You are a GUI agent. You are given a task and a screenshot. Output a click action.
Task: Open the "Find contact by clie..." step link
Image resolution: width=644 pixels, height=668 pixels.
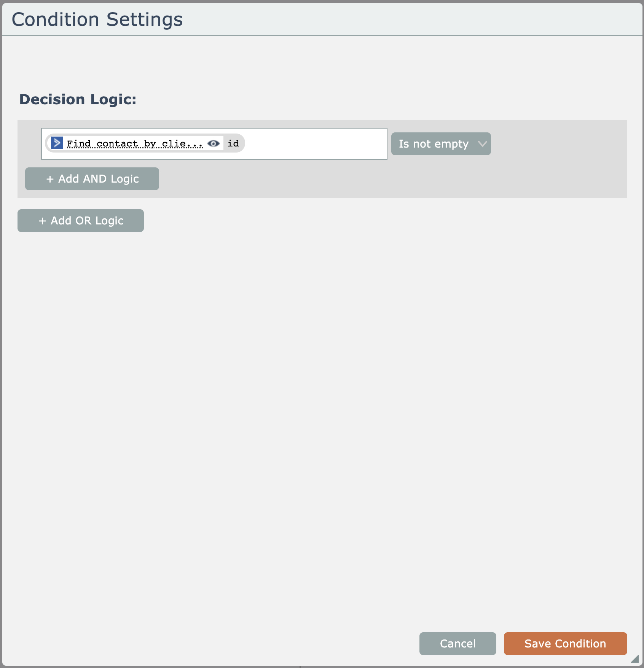pyautogui.click(x=134, y=144)
